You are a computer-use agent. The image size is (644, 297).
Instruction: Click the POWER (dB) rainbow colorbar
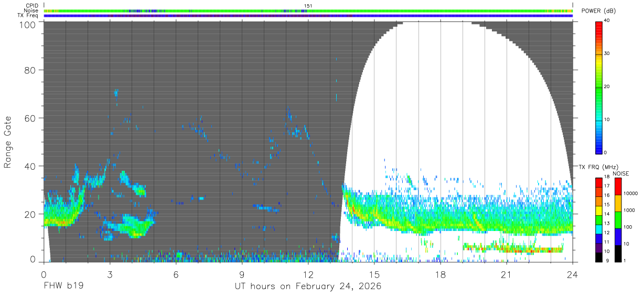tap(599, 87)
